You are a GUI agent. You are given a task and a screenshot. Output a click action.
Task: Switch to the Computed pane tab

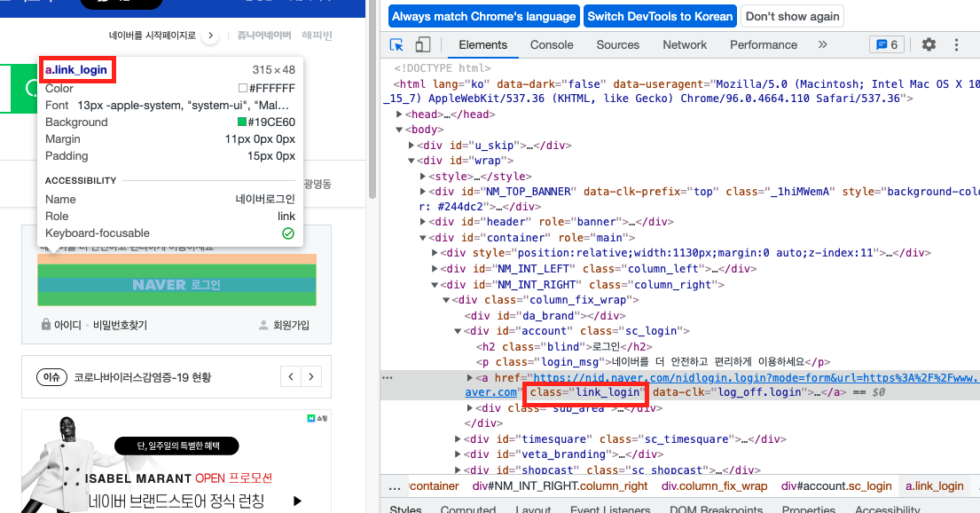pyautogui.click(x=467, y=509)
